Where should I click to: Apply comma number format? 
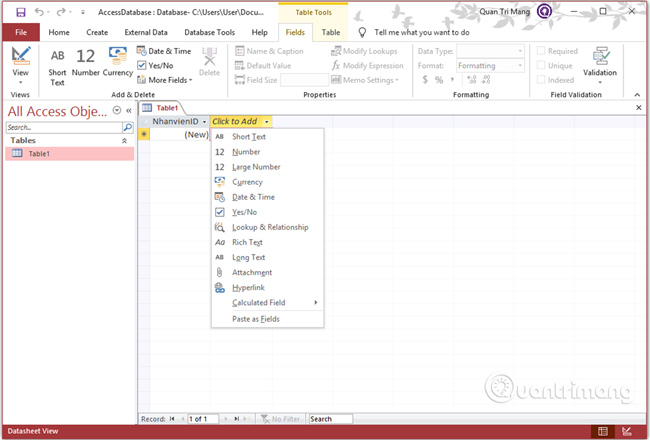click(452, 80)
